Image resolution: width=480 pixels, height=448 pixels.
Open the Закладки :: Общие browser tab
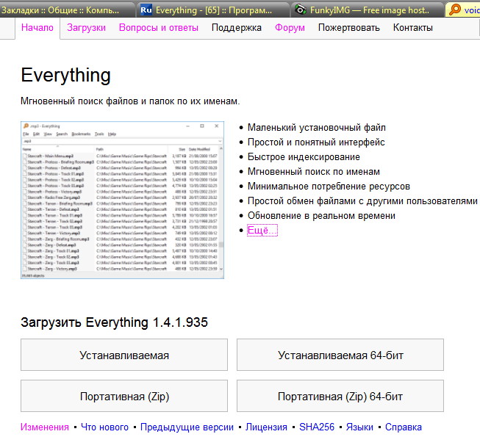tap(66, 9)
